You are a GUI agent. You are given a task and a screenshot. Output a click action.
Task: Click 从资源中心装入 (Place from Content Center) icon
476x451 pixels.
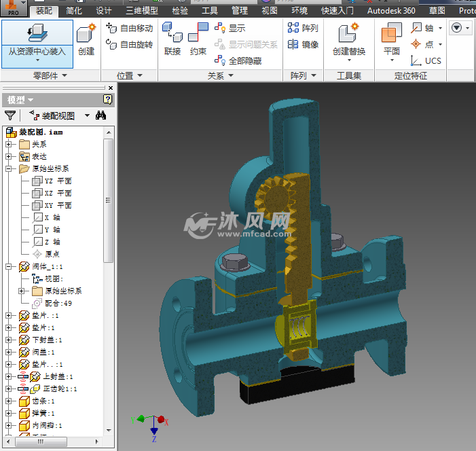37,33
